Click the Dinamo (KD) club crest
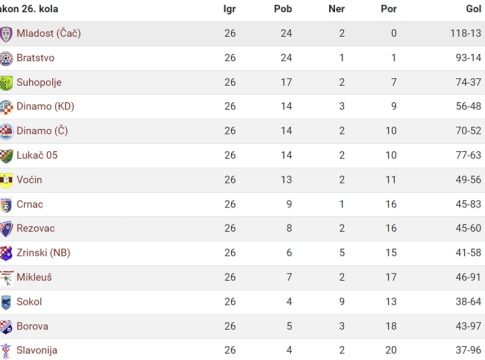The height and width of the screenshot is (360, 485). pyautogui.click(x=6, y=107)
